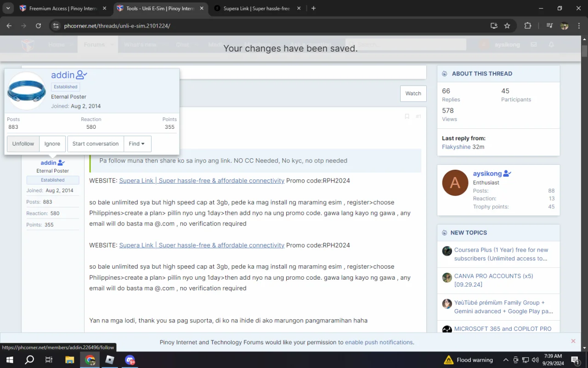588x368 pixels.
Task: Open the Chrome profile avatar
Action: pyautogui.click(x=565, y=26)
